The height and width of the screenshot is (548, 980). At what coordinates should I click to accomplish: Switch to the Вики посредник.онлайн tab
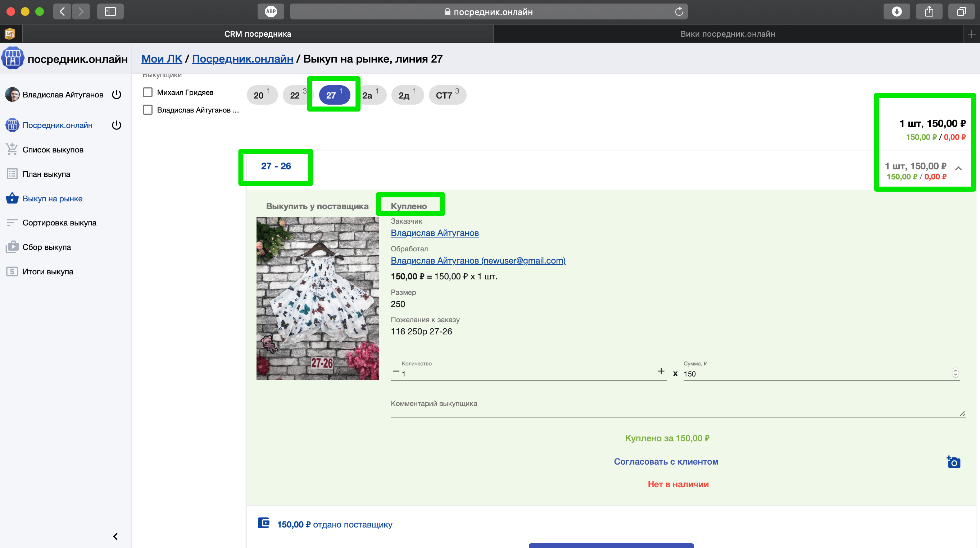[x=727, y=34]
